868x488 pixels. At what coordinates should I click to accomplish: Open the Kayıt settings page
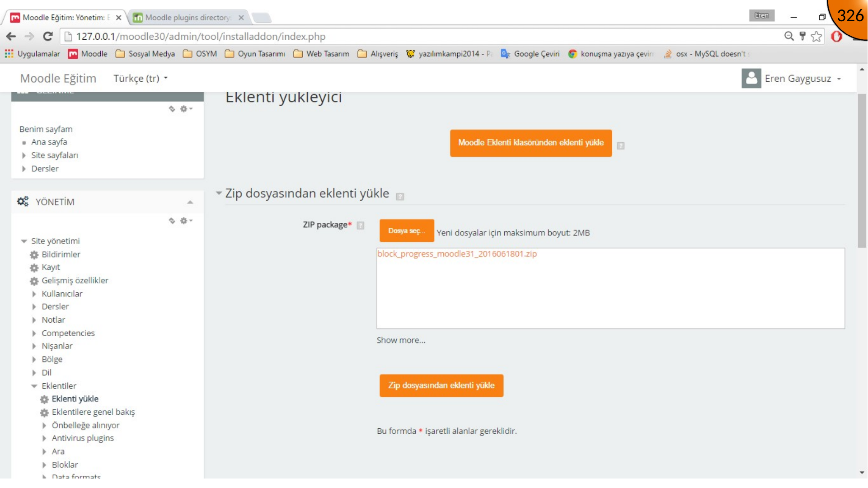(x=51, y=267)
